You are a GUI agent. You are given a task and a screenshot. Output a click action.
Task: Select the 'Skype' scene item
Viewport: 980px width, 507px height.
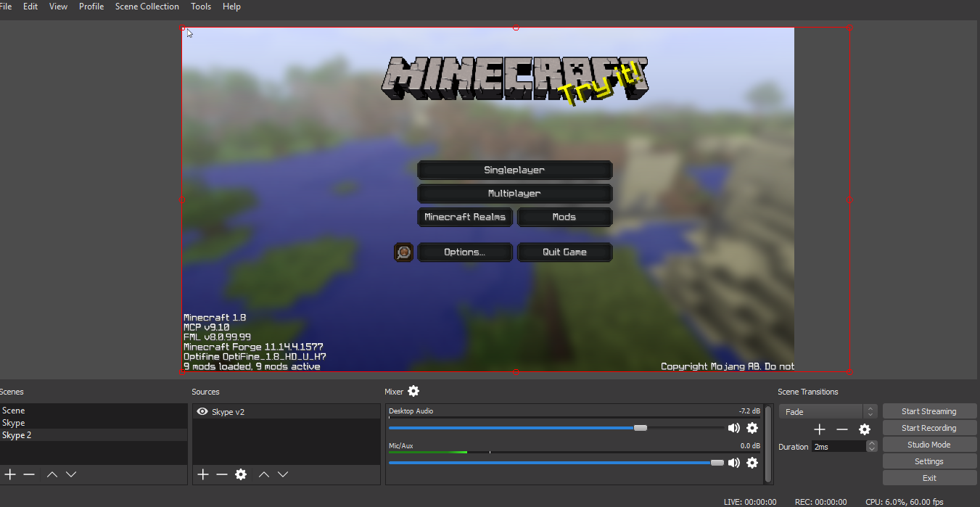tap(94, 423)
